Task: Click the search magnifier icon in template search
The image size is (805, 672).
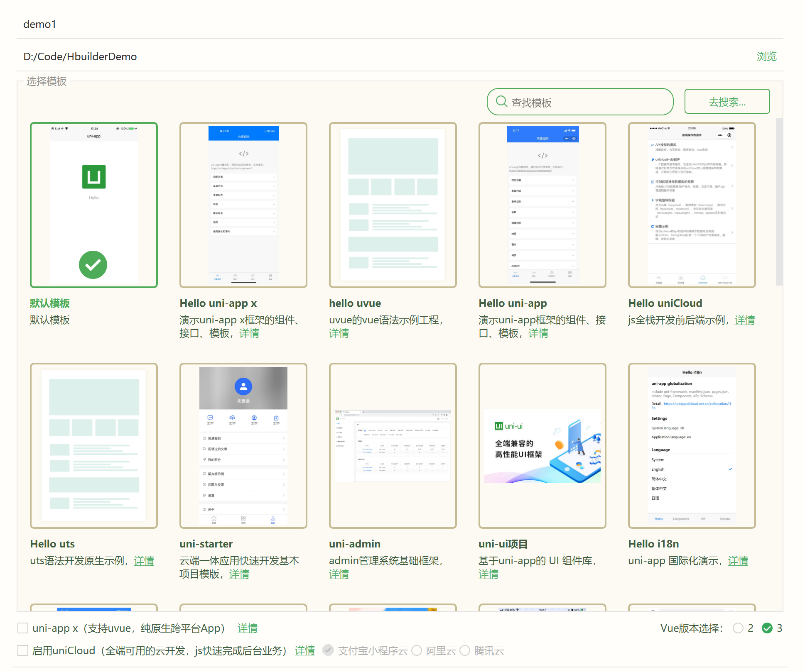Action: click(x=501, y=101)
